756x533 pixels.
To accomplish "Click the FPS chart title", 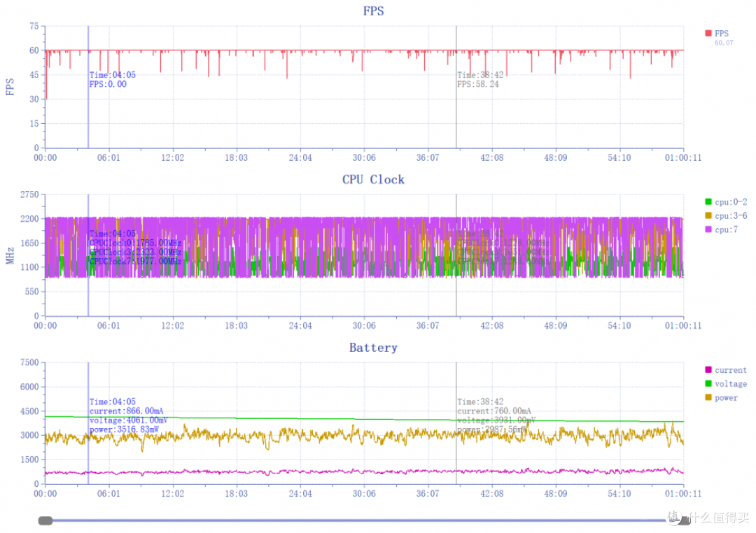I will [x=374, y=11].
